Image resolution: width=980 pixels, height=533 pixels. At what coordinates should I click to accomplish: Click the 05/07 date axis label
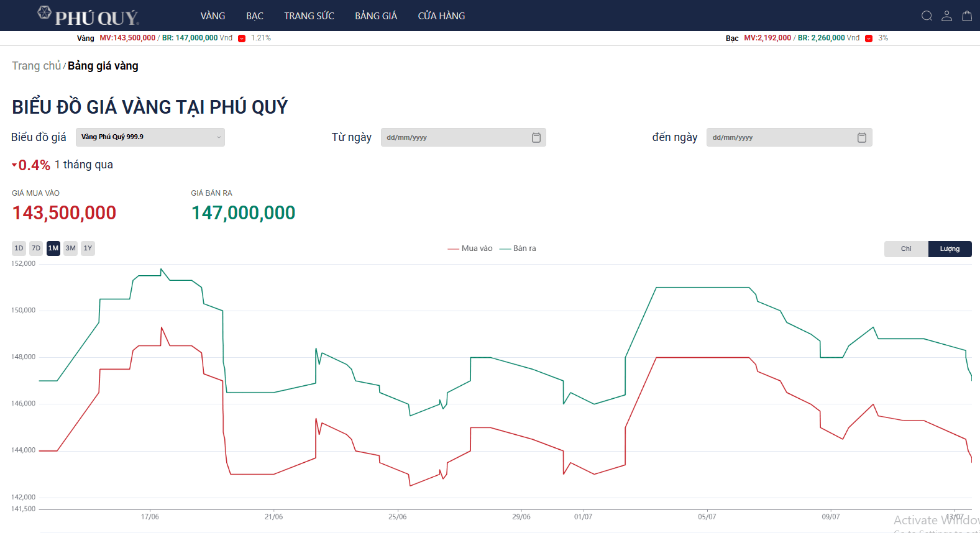(707, 517)
